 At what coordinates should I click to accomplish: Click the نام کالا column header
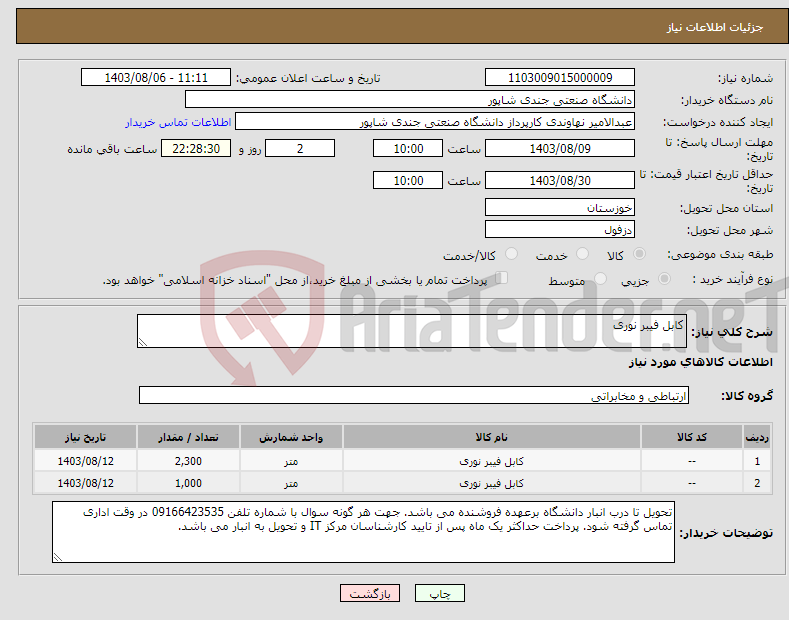point(492,437)
